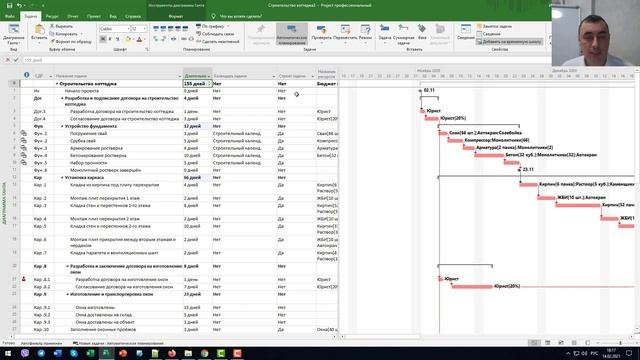Click the red font color button
Screen dimensions: 640x360
point(139,39)
